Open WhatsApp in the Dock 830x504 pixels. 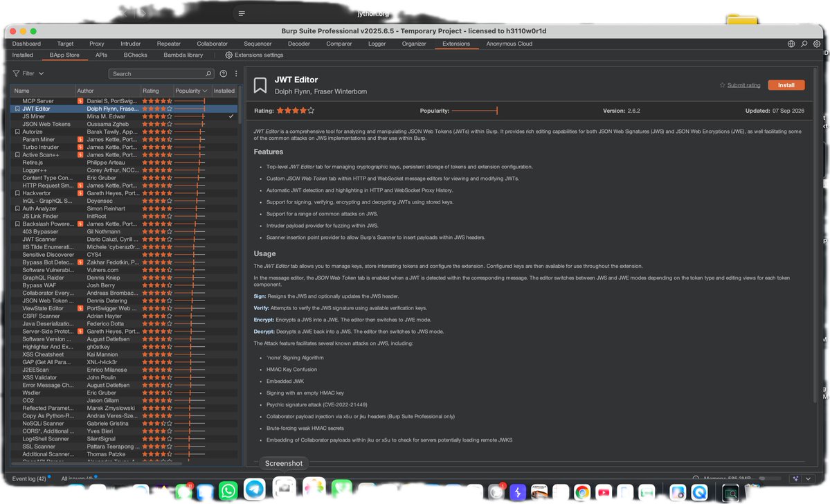228,491
